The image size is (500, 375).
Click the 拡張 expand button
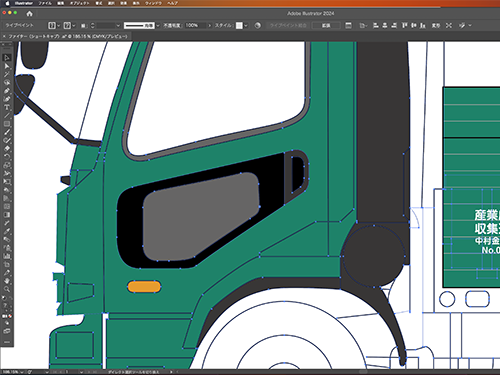coord(326,25)
